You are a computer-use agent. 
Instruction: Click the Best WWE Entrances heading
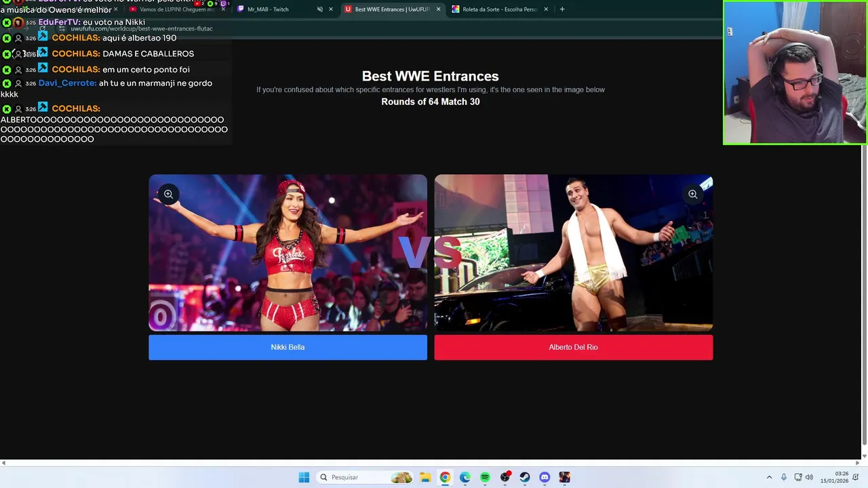tap(430, 76)
